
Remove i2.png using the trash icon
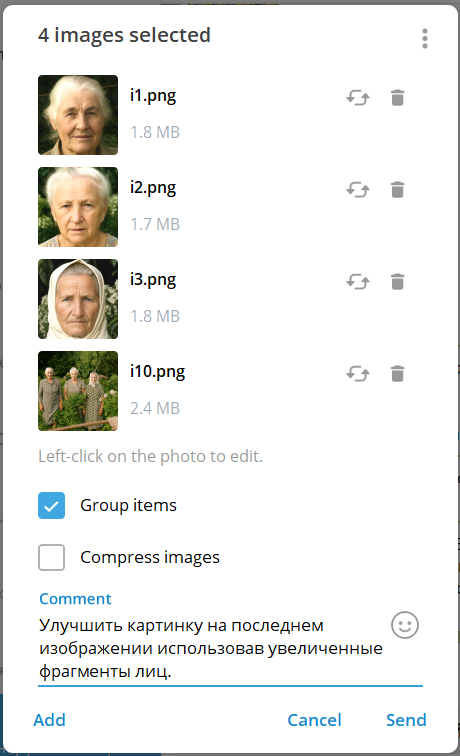(397, 189)
